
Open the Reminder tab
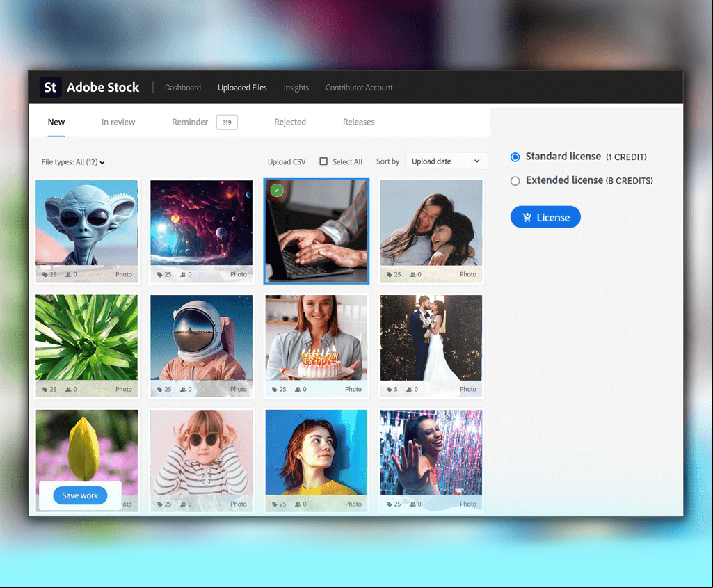tap(190, 122)
